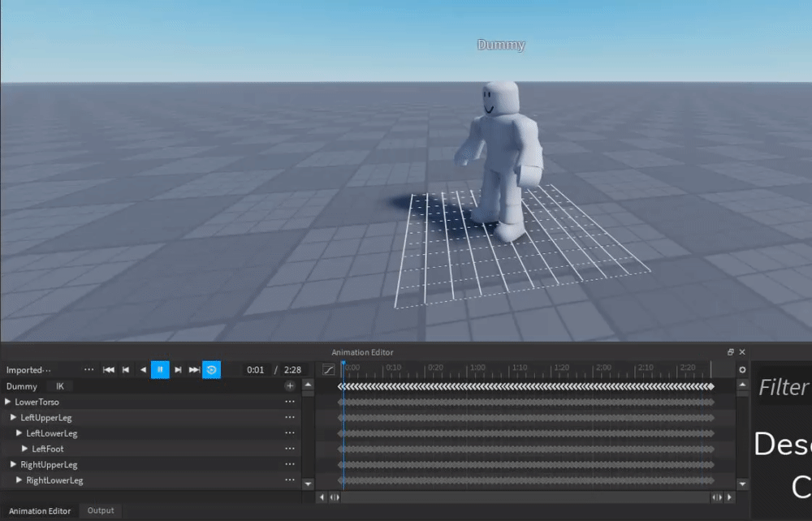Click Dummy root track label
The image size is (812, 521).
21,386
